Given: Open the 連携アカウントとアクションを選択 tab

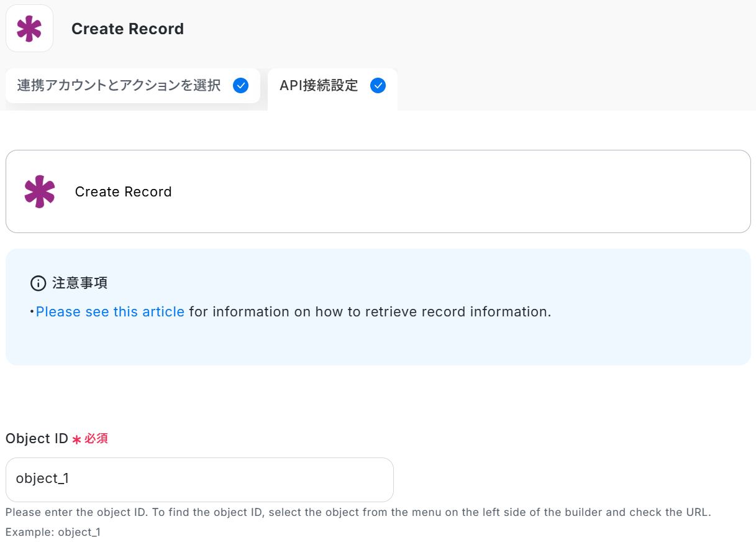Looking at the screenshot, I should [x=119, y=86].
